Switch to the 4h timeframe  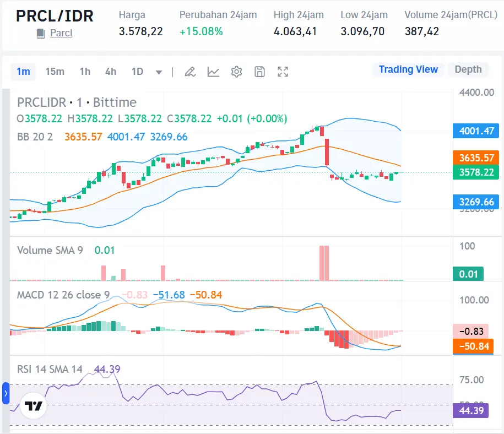[110, 72]
